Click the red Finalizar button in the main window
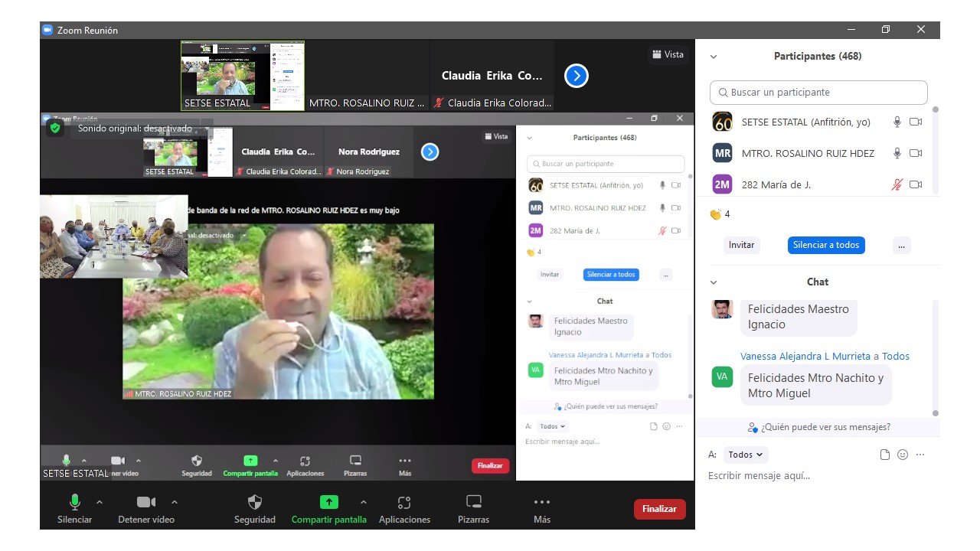 click(x=660, y=509)
